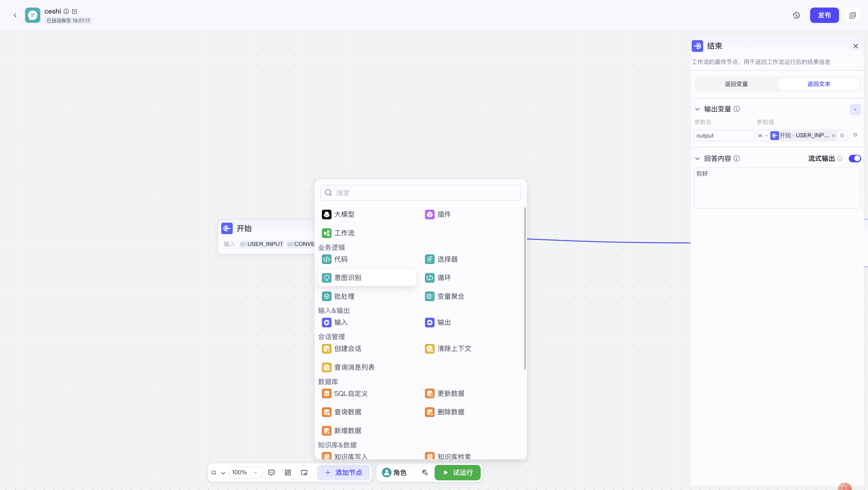Select the 大模型 node icon
Image resolution: width=868 pixels, height=490 pixels.
pos(326,215)
